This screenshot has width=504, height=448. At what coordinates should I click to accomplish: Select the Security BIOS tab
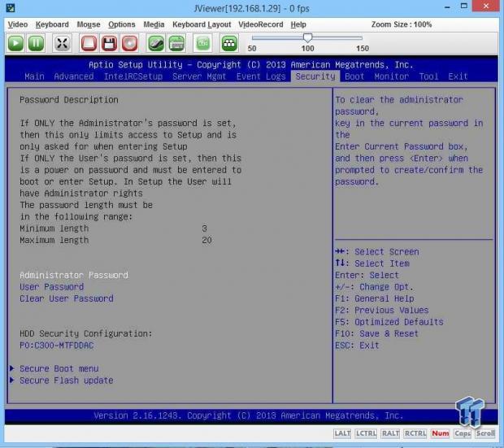pyautogui.click(x=315, y=76)
